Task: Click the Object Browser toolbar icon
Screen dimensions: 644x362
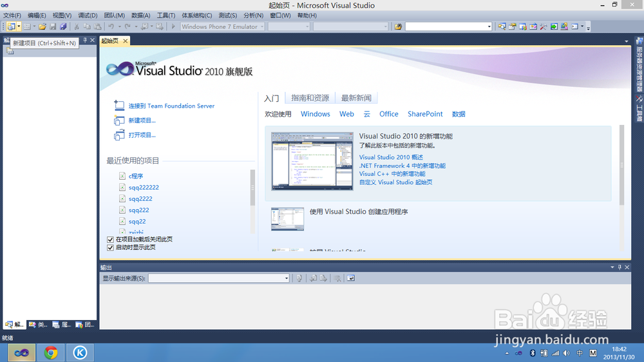Action: click(533, 26)
